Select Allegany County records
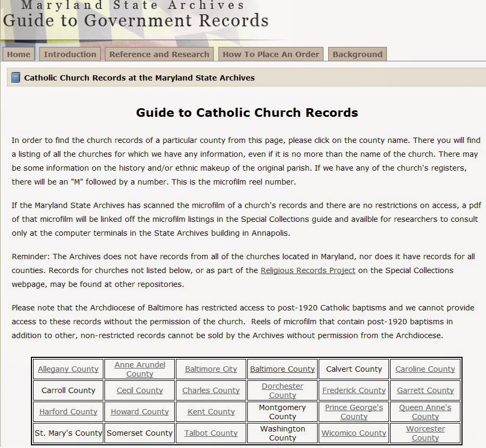The width and height of the screenshot is (486, 448). (68, 369)
